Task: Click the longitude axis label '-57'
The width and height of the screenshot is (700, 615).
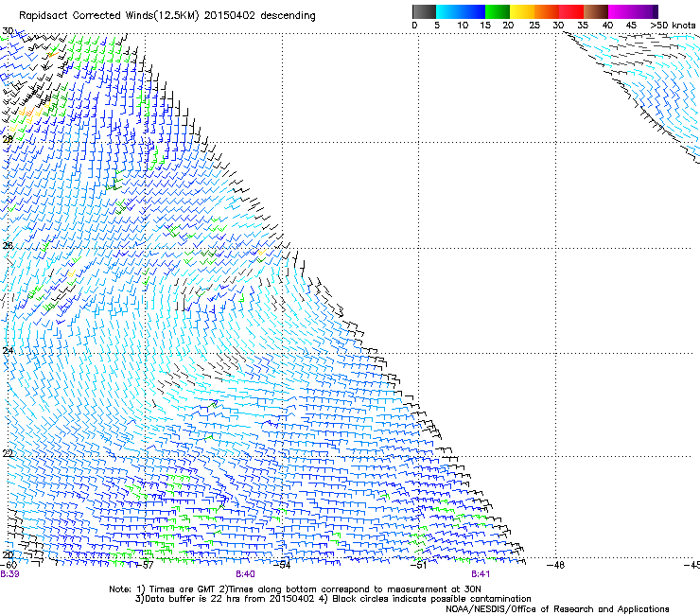Action: pos(145,566)
